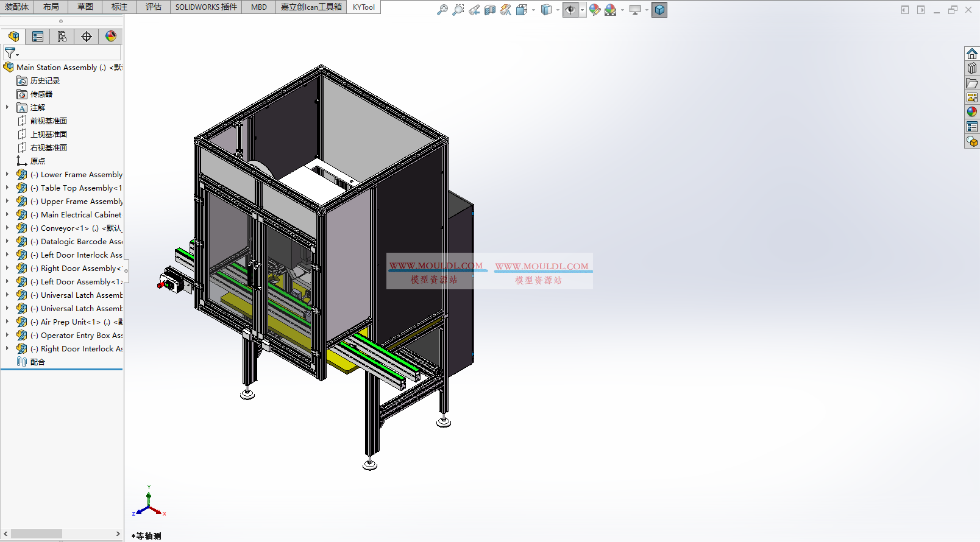The image size is (980, 542).
Task: Expand the Table Top Assembly node
Action: [x=7, y=188]
